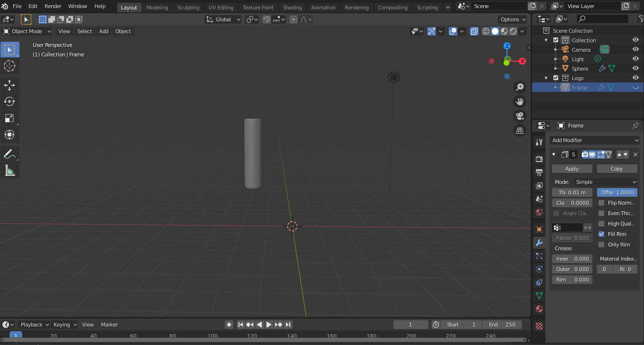Select the Rotate tool

[x=9, y=101]
